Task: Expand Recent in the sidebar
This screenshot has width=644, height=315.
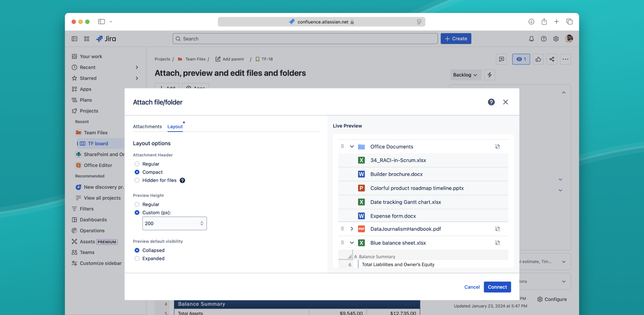Action: click(x=137, y=68)
